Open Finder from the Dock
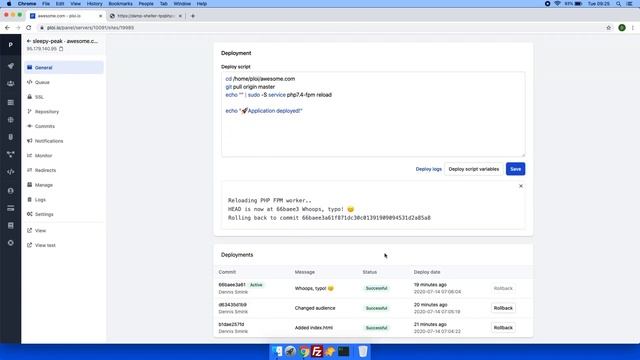640x360 pixels. click(x=278, y=351)
